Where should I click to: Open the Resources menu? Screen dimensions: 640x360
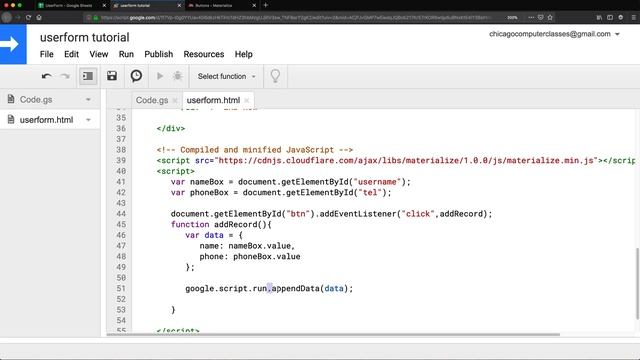(204, 54)
